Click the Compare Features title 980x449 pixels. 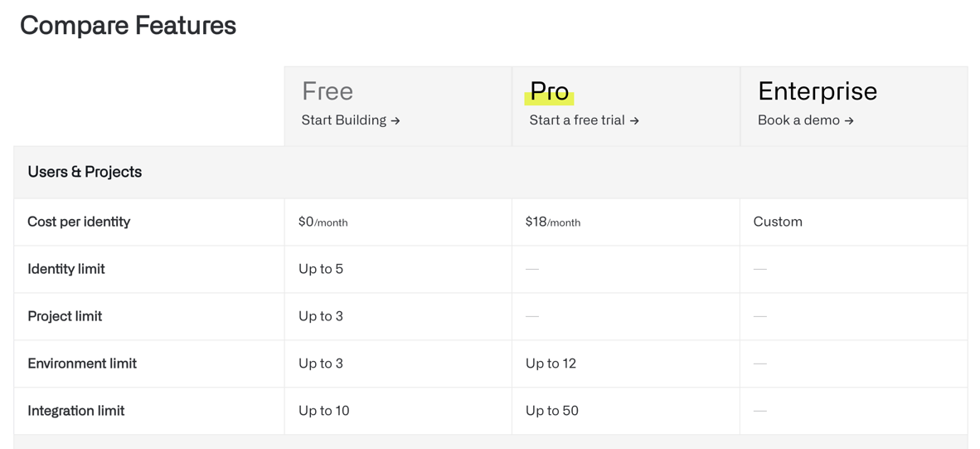coord(128,26)
